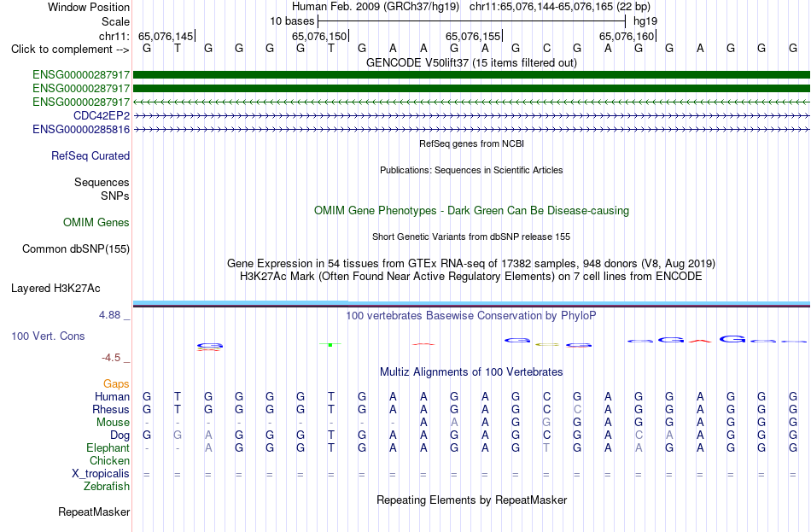Open 'Short Genetic Variants from dbSNP release 155' title
This screenshot has height=532, width=811.
(x=471, y=237)
